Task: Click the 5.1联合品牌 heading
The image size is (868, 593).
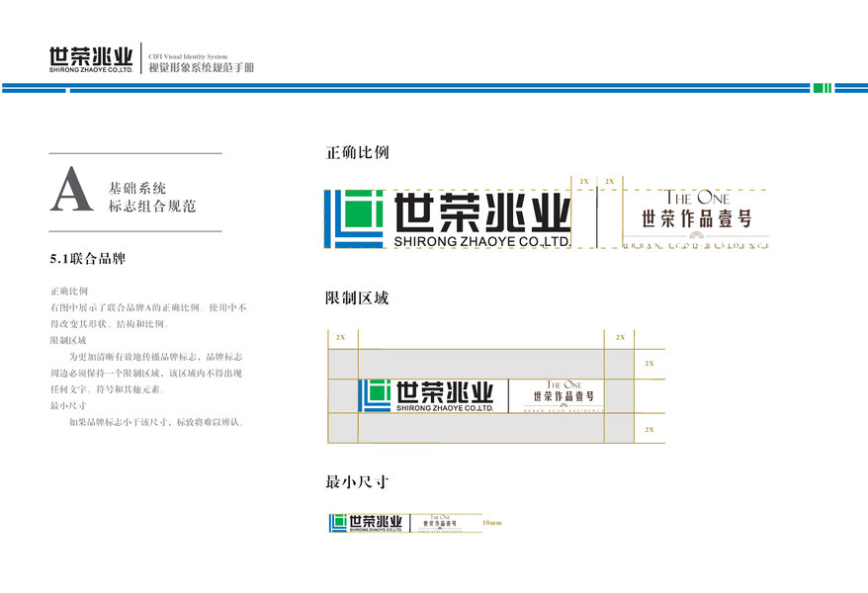Action: pyautogui.click(x=87, y=258)
